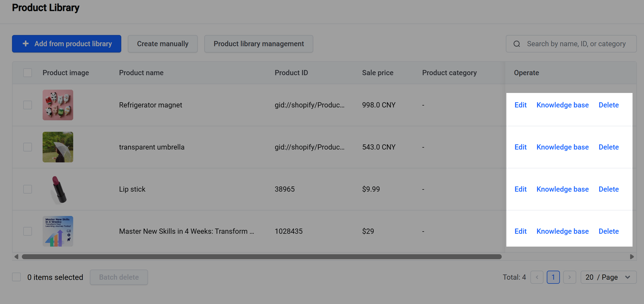Delete the Master New Skills product
Viewport: 644px width, 304px height.
tap(609, 231)
